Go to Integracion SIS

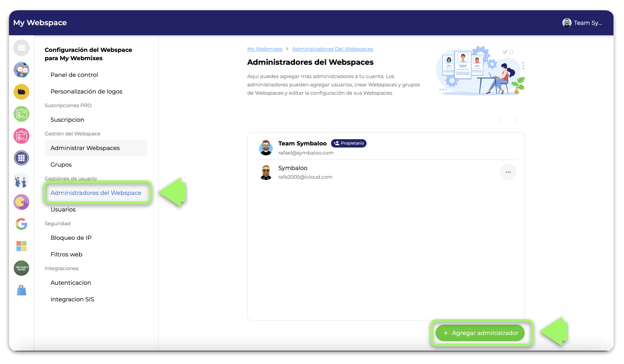[72, 299]
